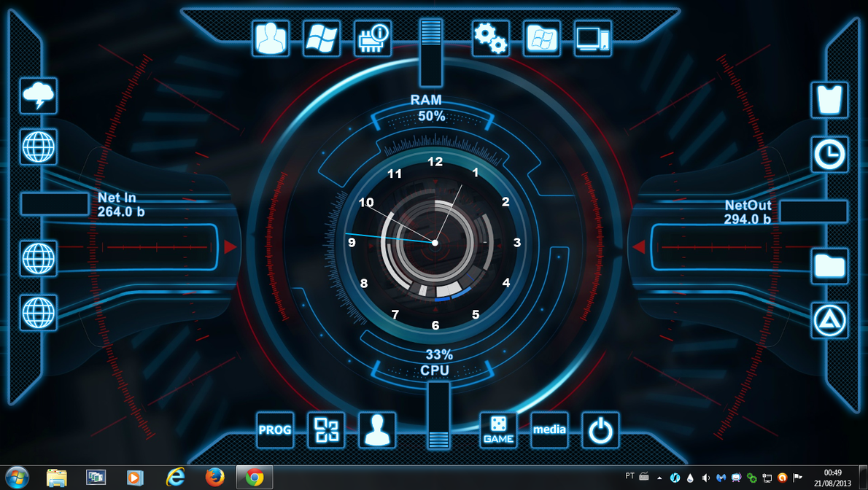Screen dimensions: 868x490
Task: Switch to Google Chrome in the taskbar
Action: pyautogui.click(x=255, y=478)
